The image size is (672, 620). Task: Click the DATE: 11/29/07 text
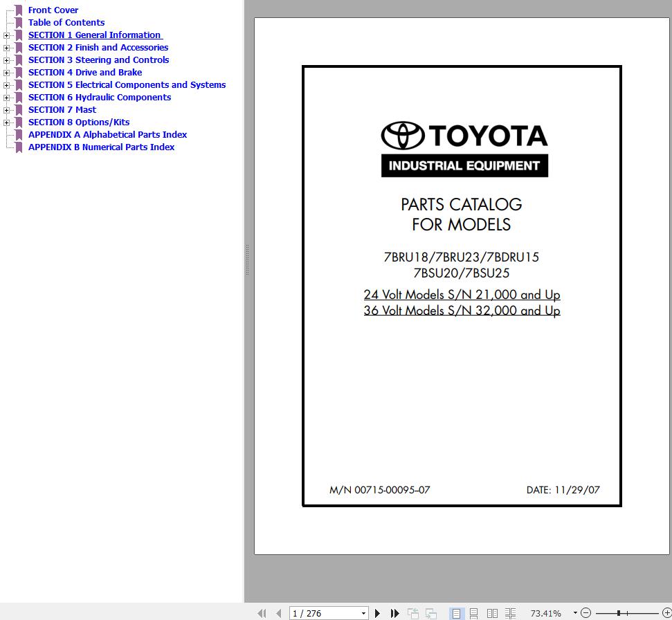(563, 490)
